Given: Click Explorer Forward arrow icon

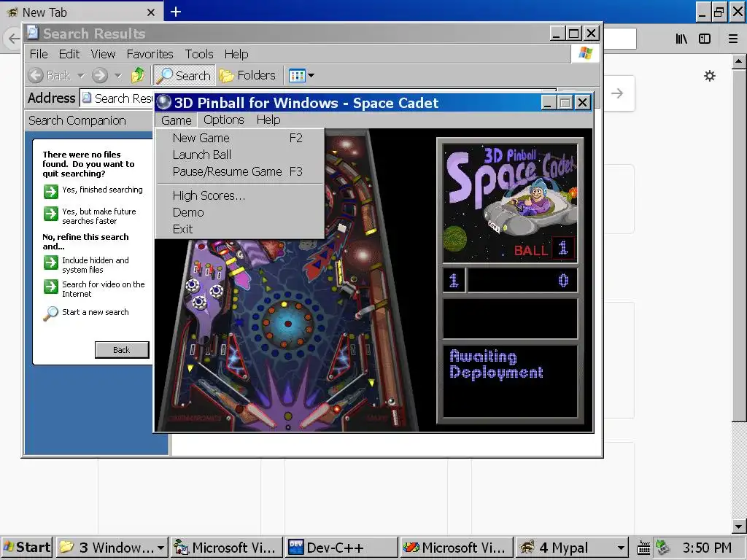Looking at the screenshot, I should [x=99, y=75].
